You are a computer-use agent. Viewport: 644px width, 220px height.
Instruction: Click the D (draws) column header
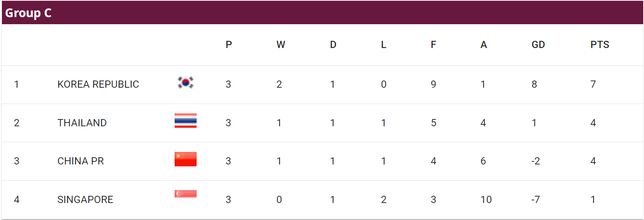(333, 45)
